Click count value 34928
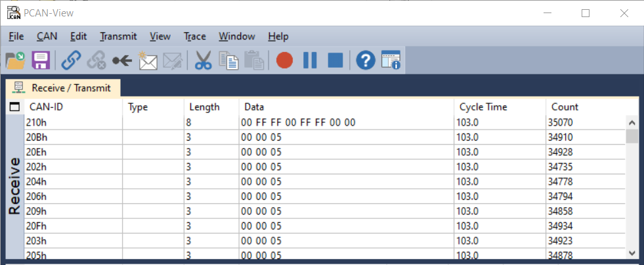This screenshot has height=265, width=644. coord(560,152)
